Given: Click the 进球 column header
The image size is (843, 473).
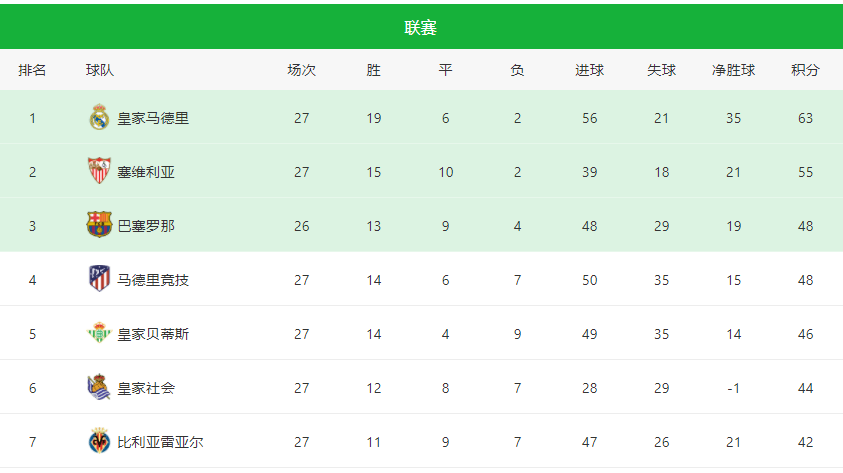Looking at the screenshot, I should coord(589,70).
